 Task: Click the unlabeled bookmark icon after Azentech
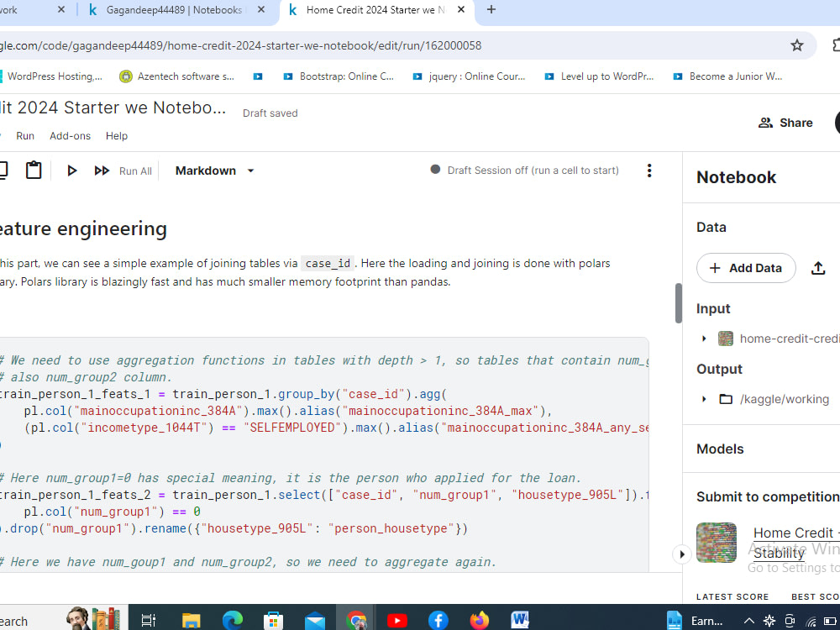[258, 76]
